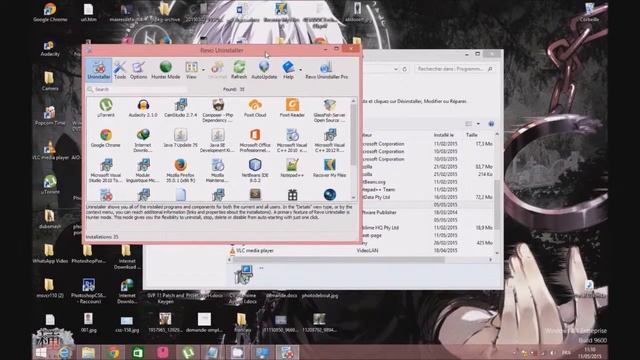Open view options dropdown in Programs window
Image resolution: width=640 pixels, height=360 pixels.
pos(478,124)
